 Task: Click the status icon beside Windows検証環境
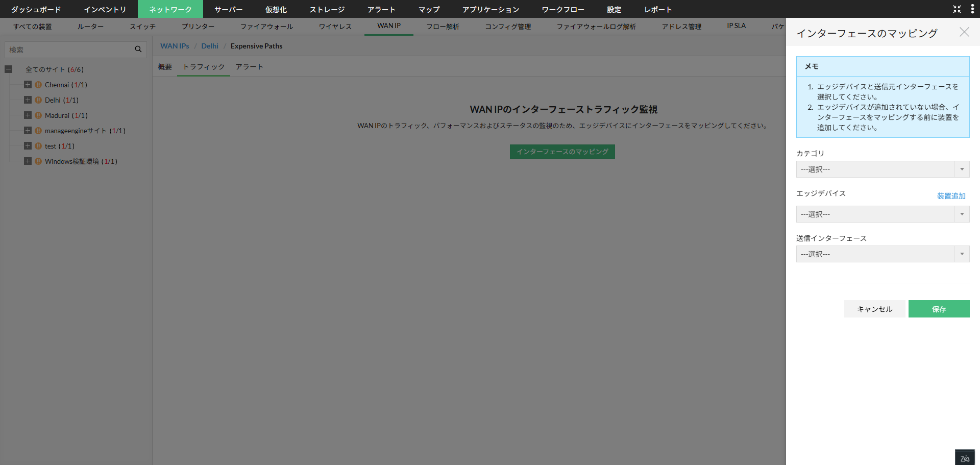point(38,161)
